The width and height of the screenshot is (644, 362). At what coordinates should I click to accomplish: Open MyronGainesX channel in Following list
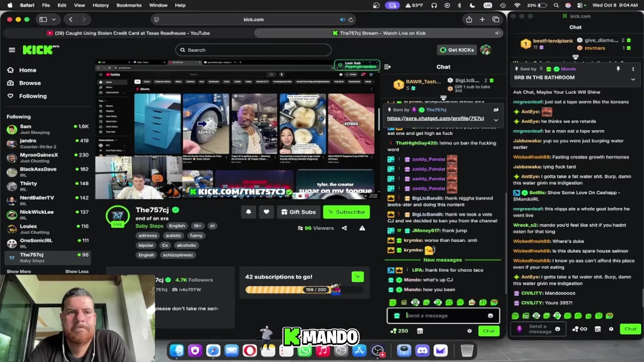tap(47, 158)
